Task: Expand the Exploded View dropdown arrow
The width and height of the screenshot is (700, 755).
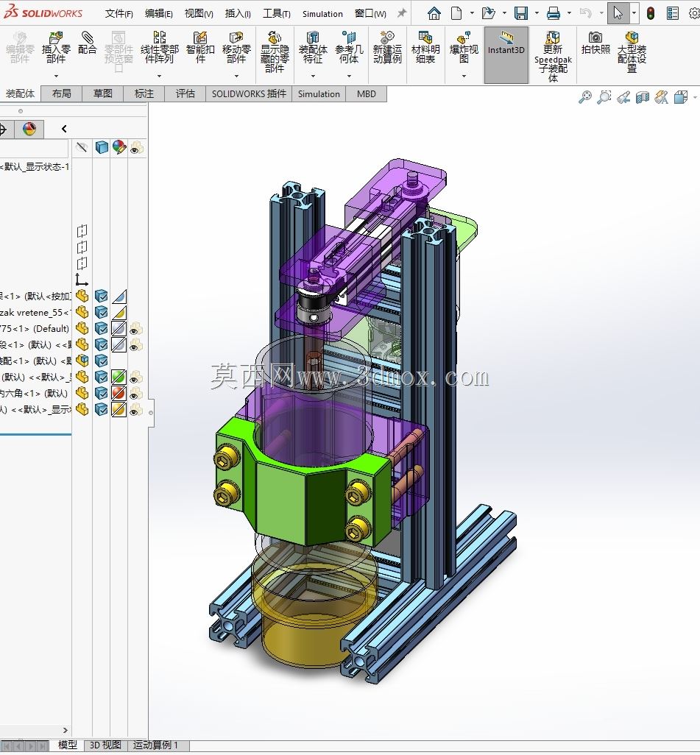Action: 464,76
